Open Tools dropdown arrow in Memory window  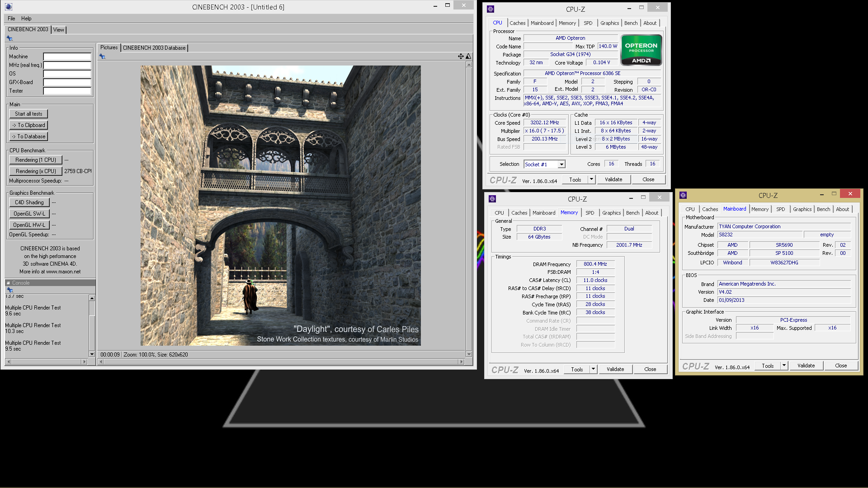(x=593, y=369)
